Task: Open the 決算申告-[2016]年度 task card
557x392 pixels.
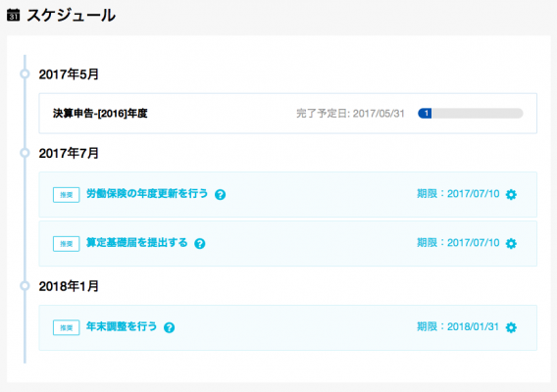Action: [x=287, y=114]
